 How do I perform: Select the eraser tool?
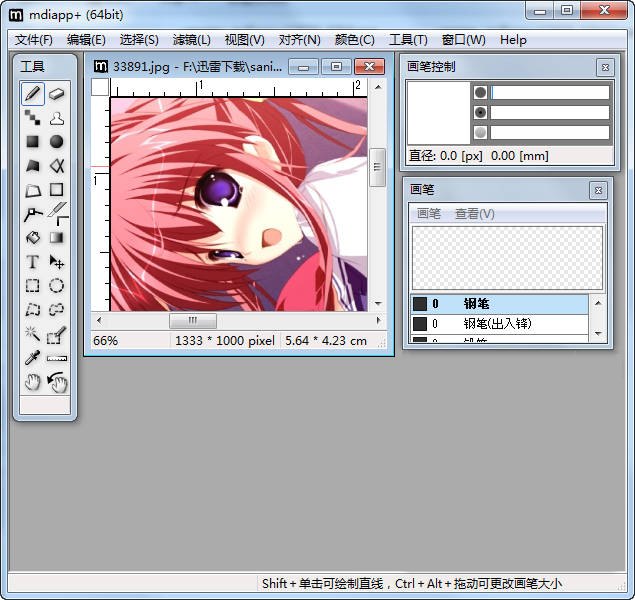click(57, 94)
